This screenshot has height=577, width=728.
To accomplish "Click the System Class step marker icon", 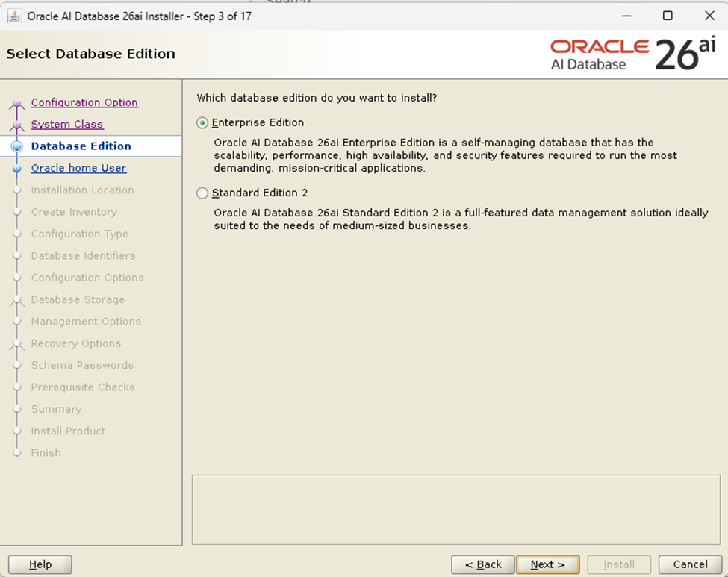I will (x=16, y=126).
